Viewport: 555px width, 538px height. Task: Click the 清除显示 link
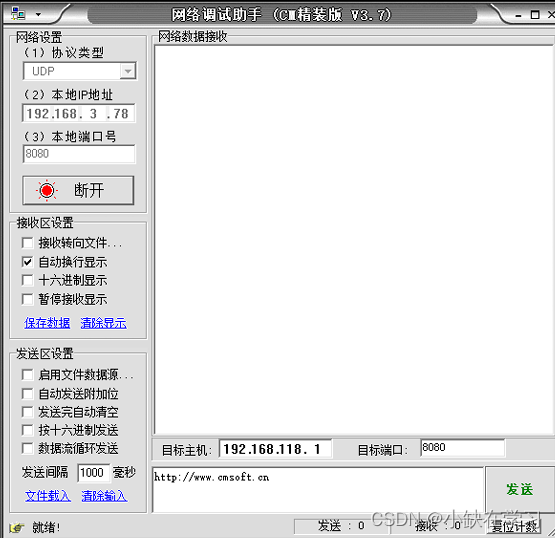click(x=103, y=323)
